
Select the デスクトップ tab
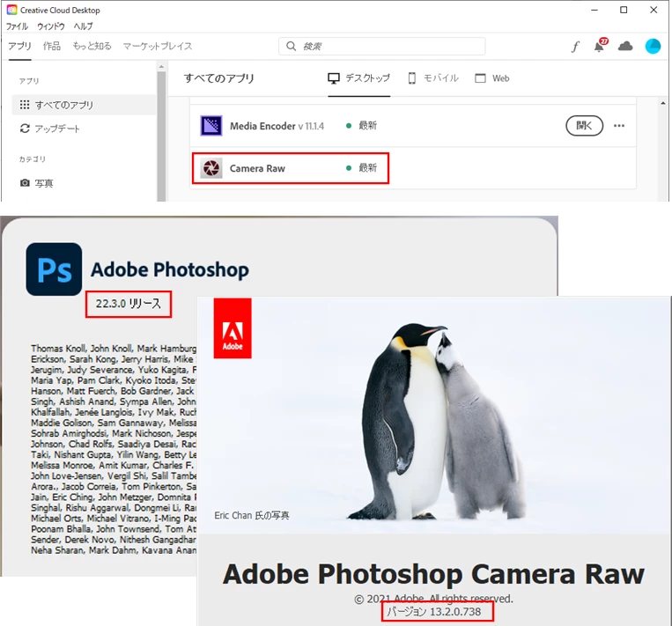coord(359,78)
